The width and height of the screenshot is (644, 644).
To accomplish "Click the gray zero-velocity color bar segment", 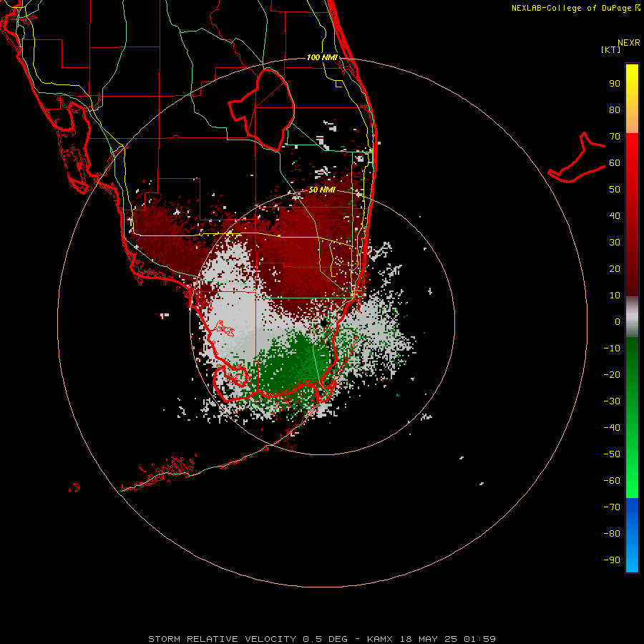I will (632, 317).
